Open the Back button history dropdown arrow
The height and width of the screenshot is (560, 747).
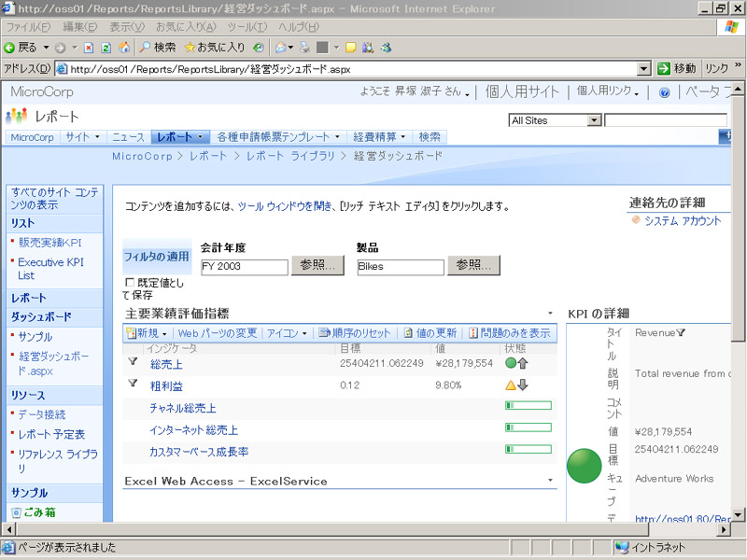pos(46,48)
